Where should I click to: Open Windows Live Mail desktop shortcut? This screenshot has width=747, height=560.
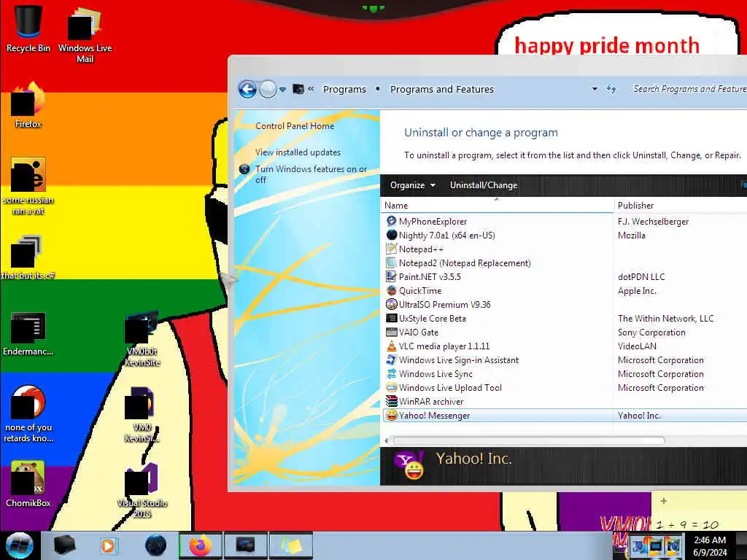coord(85,34)
